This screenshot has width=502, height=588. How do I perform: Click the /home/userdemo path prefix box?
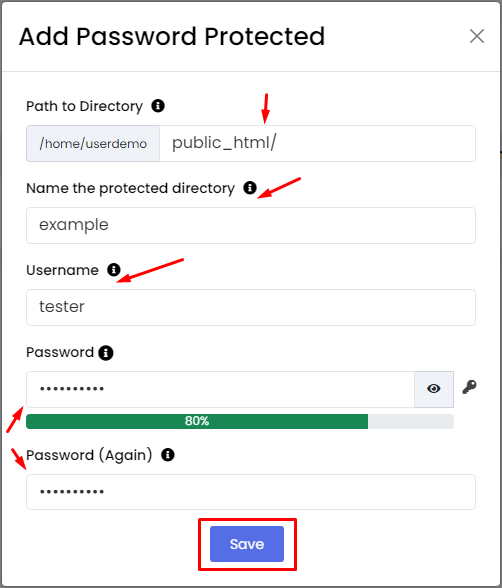(x=93, y=144)
